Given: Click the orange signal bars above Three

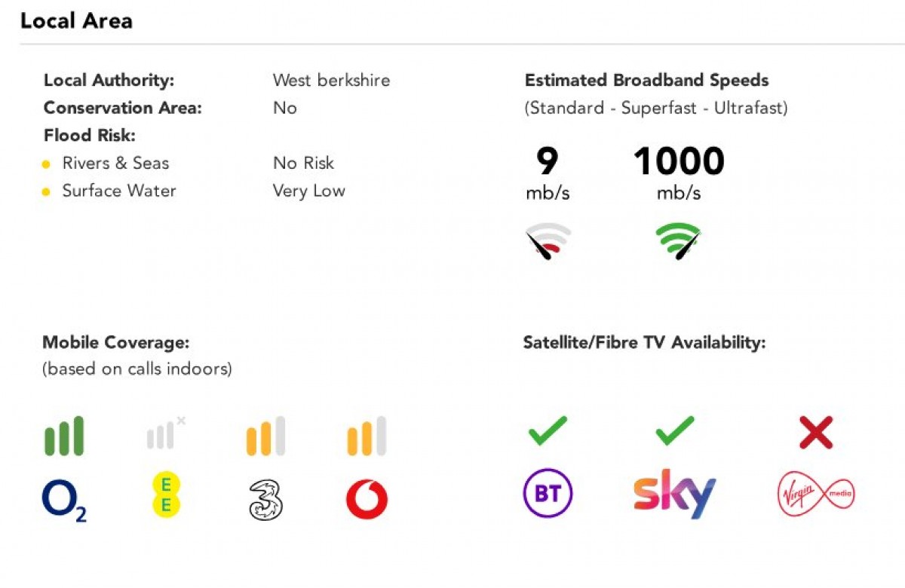Looking at the screenshot, I should coord(265,436).
